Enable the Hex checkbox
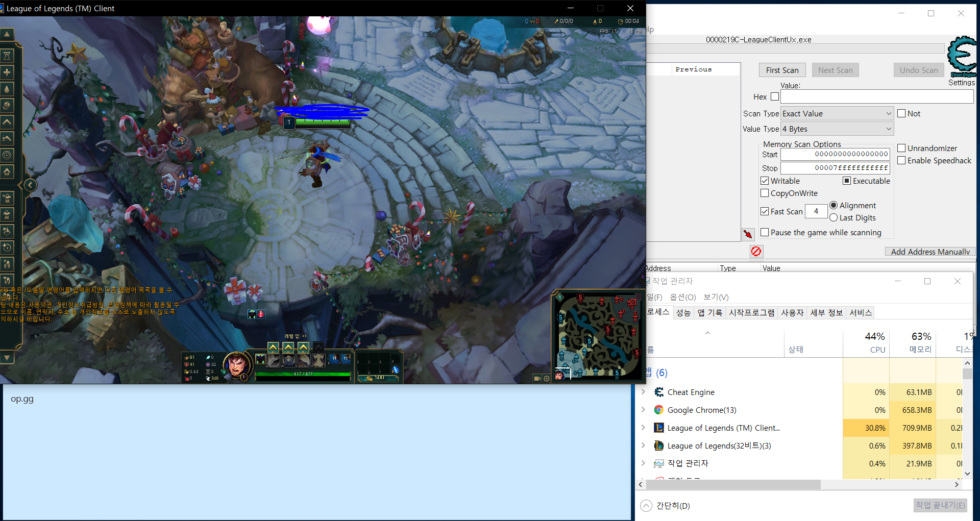This screenshot has height=521, width=980. tap(775, 96)
